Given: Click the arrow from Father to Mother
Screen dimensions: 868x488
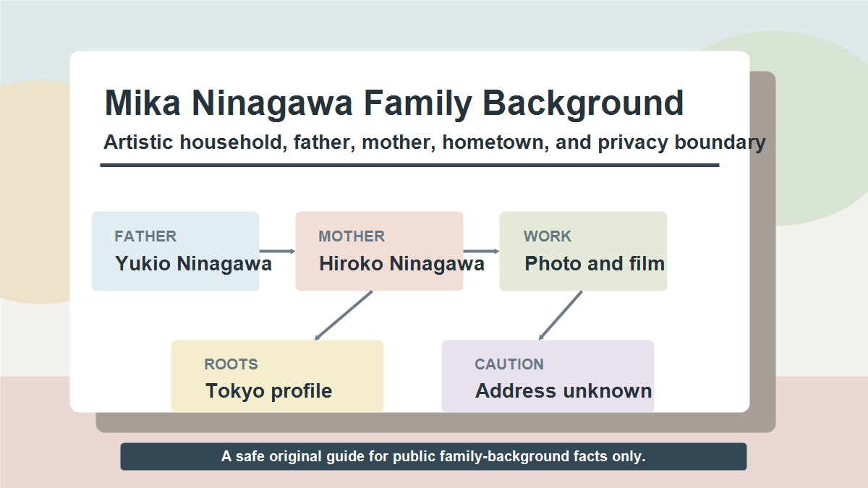Looking at the screenshot, I should point(277,251).
